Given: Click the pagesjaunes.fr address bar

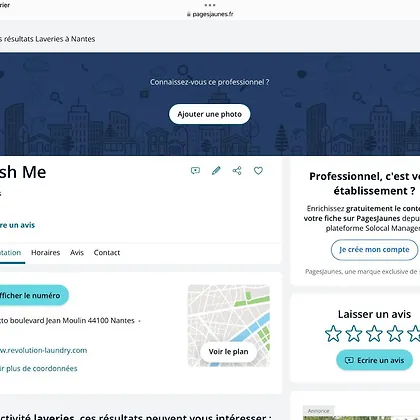Looking at the screenshot, I should [210, 14].
